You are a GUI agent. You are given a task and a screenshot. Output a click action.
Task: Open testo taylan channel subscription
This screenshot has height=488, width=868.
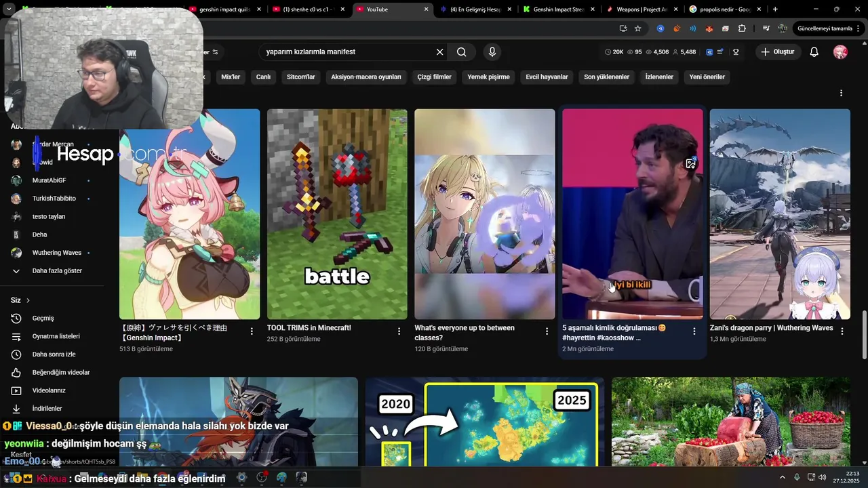(x=48, y=216)
